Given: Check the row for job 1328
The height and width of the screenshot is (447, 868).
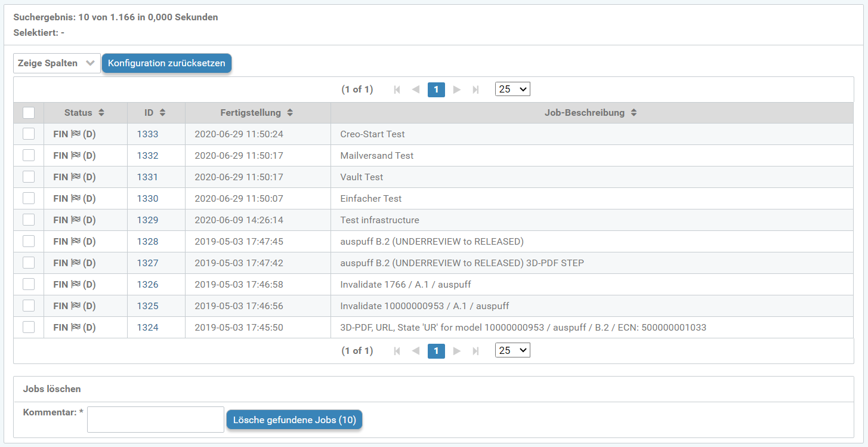Looking at the screenshot, I should click(29, 242).
